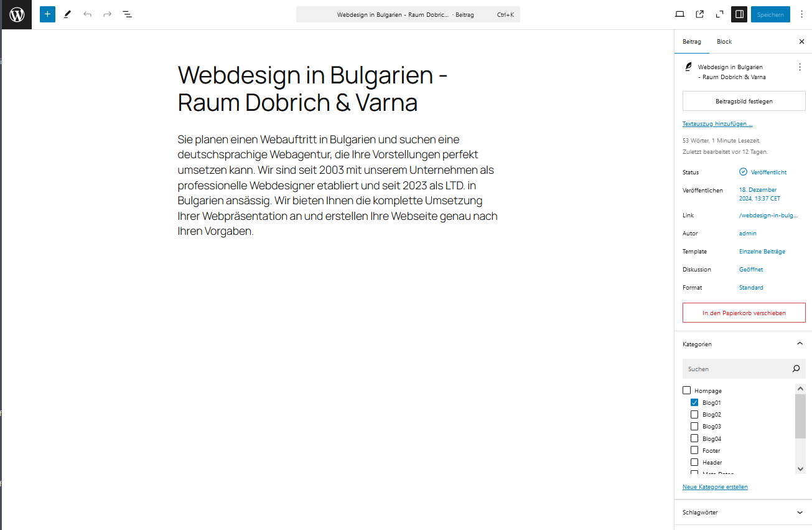
Task: Open the editor options three-dot menu
Action: coord(802,14)
